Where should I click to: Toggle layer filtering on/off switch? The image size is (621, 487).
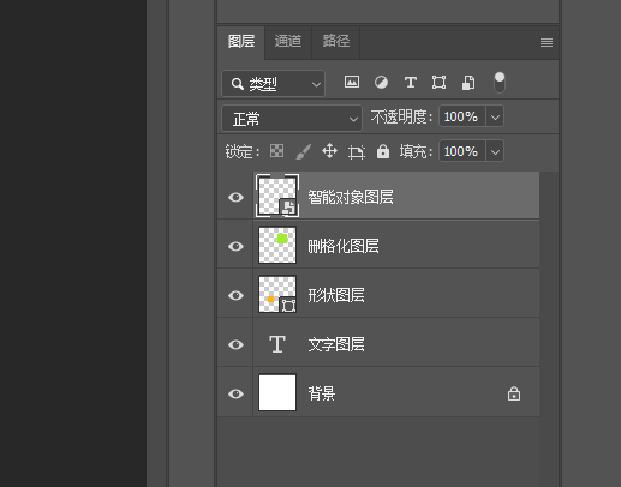499,82
